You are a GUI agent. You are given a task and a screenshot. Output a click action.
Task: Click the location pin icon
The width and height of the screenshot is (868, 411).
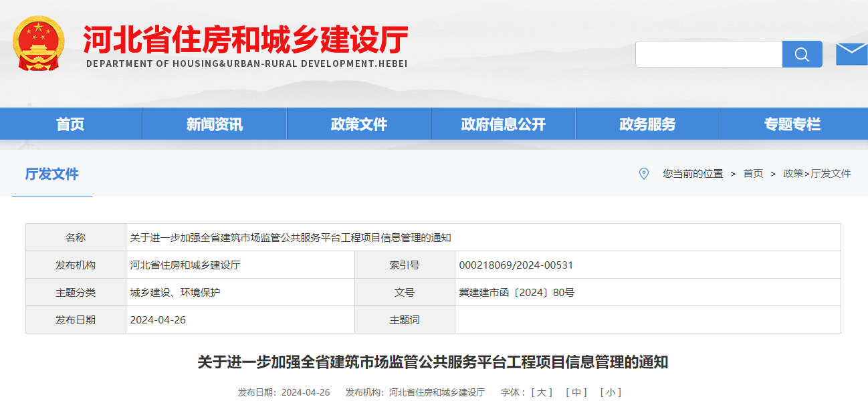pyautogui.click(x=644, y=174)
